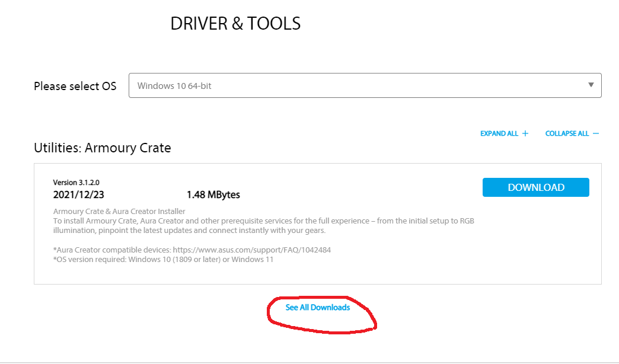The height and width of the screenshot is (364, 619).
Task: Download Armoury Crate version 3.1.2.0
Action: (535, 187)
